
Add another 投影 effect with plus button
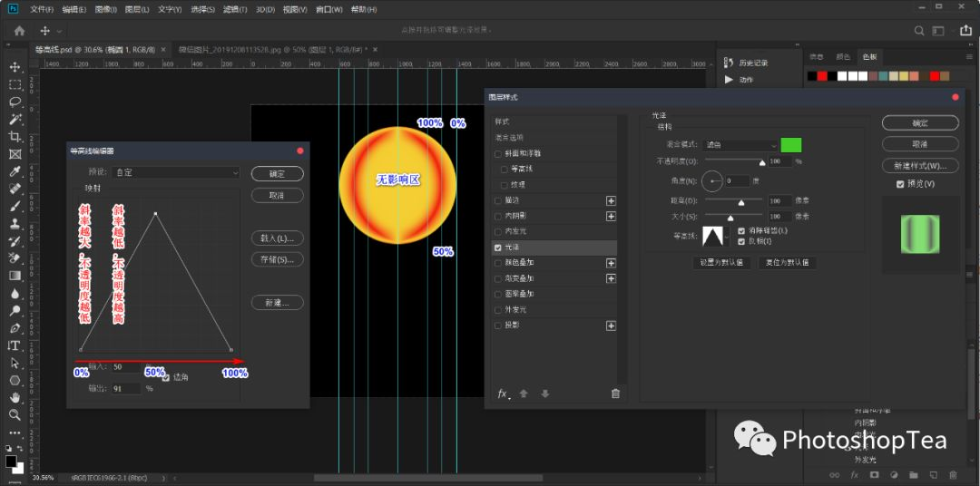click(611, 326)
